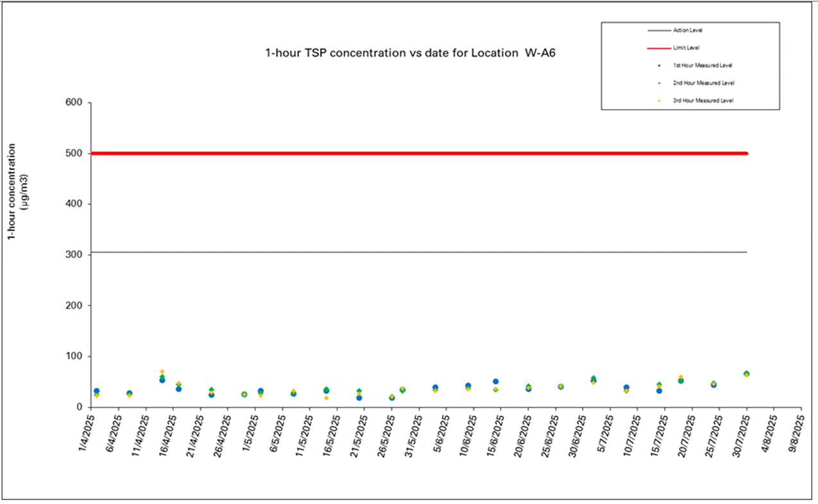
Task: Select the chart title text
Action: [411, 53]
